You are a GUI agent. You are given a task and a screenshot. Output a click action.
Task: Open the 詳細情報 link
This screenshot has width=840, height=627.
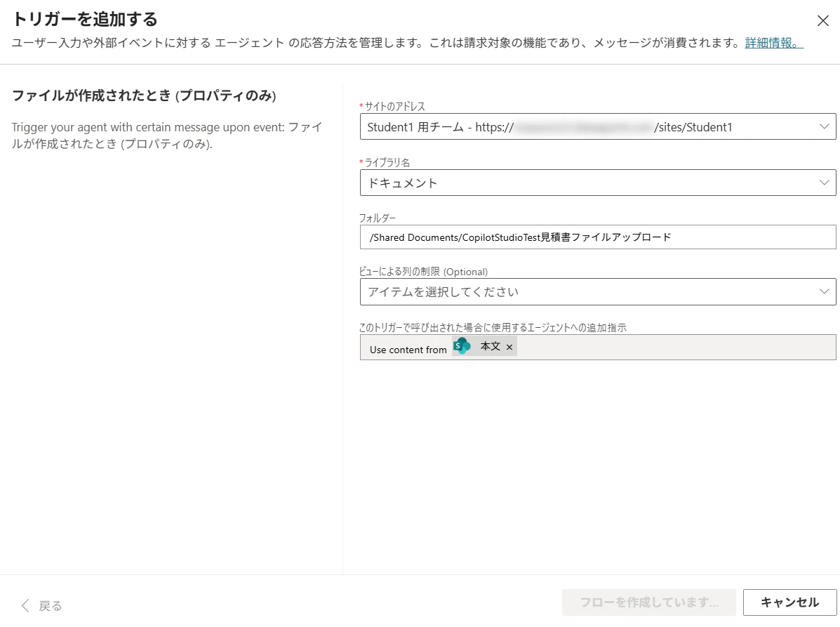click(773, 43)
